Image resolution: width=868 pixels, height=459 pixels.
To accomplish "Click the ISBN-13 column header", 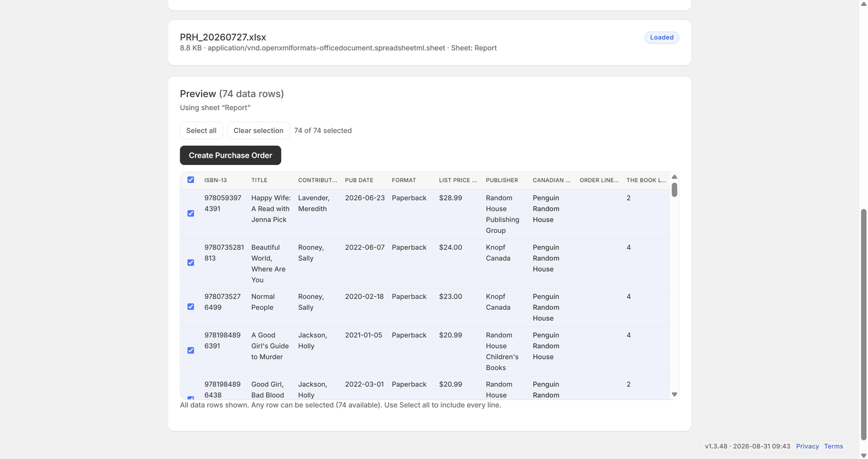I will pos(215,180).
